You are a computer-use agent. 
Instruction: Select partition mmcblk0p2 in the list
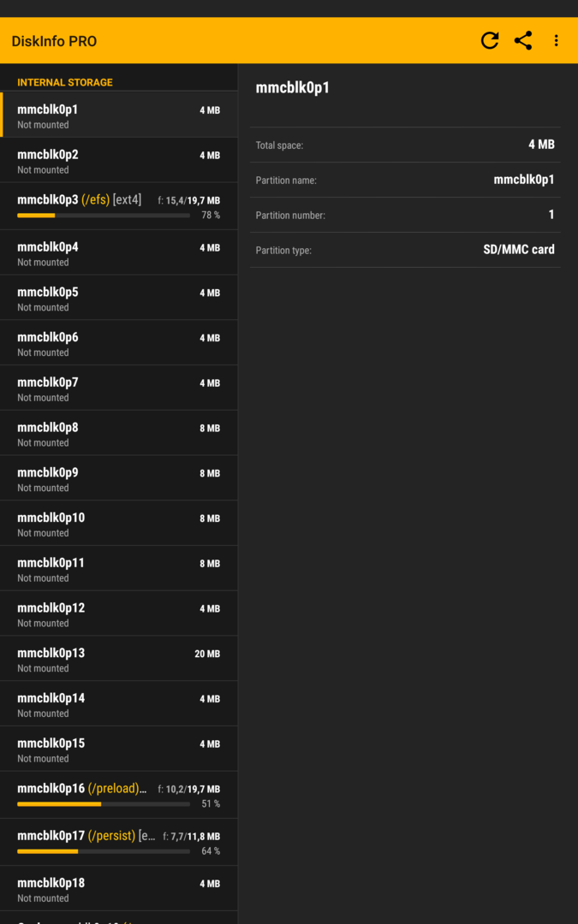click(118, 160)
